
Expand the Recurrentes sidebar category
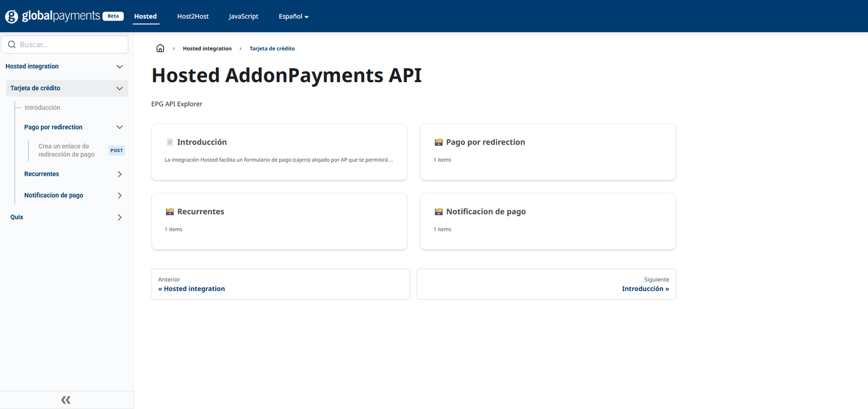119,174
